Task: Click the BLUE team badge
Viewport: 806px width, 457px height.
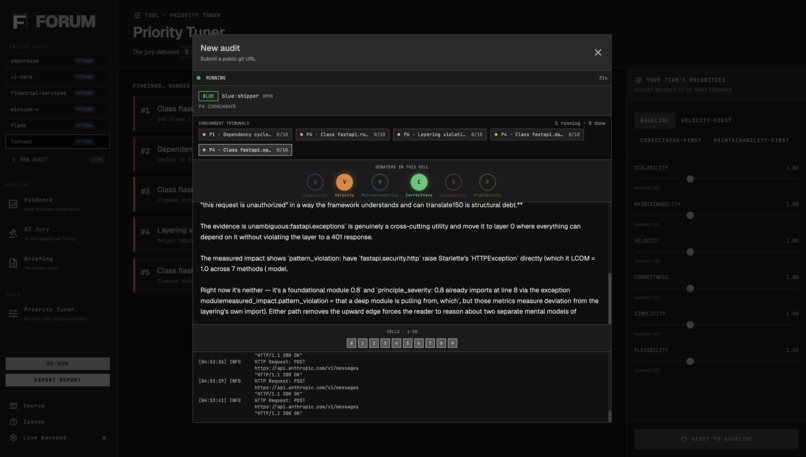Action: tap(208, 96)
